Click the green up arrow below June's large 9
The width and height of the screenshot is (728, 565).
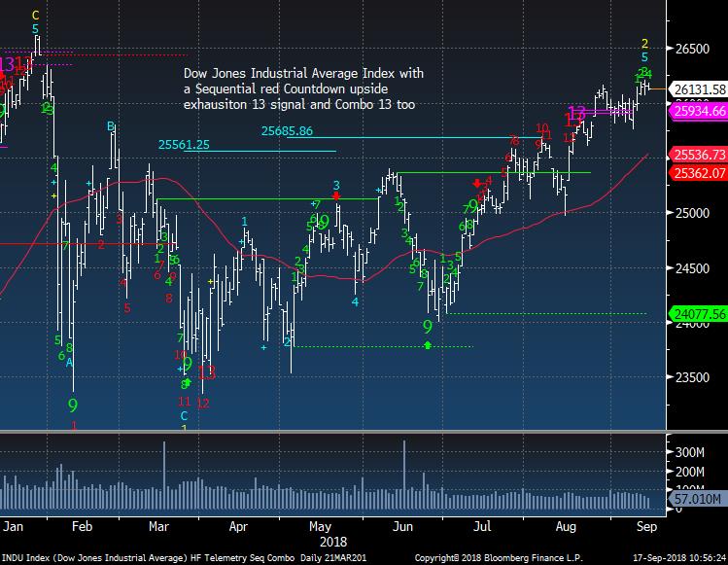click(428, 345)
